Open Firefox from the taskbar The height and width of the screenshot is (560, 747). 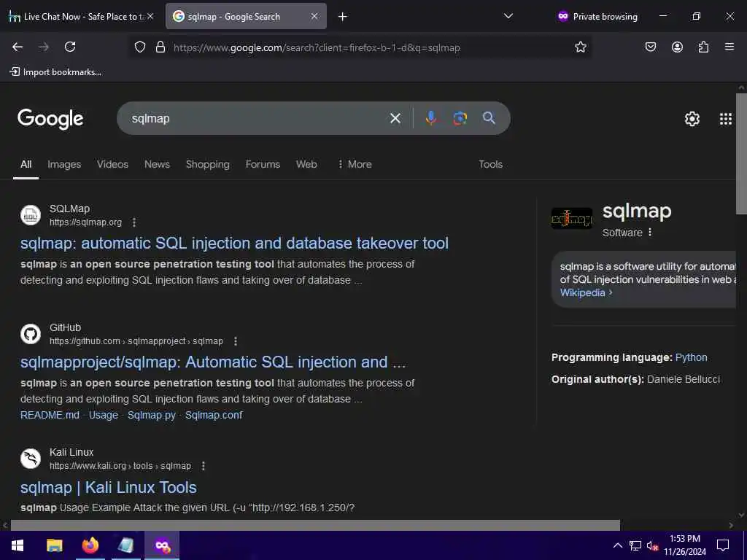pos(90,545)
